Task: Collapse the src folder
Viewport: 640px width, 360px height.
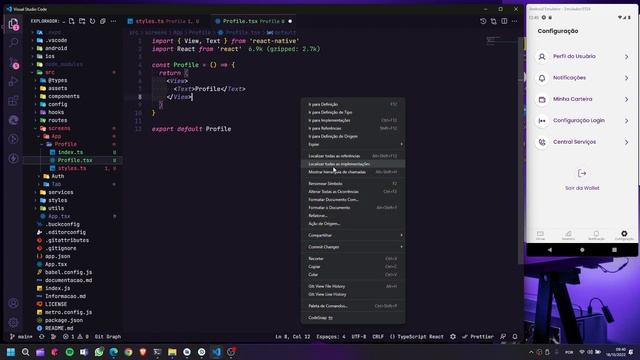Action: click(x=50, y=72)
